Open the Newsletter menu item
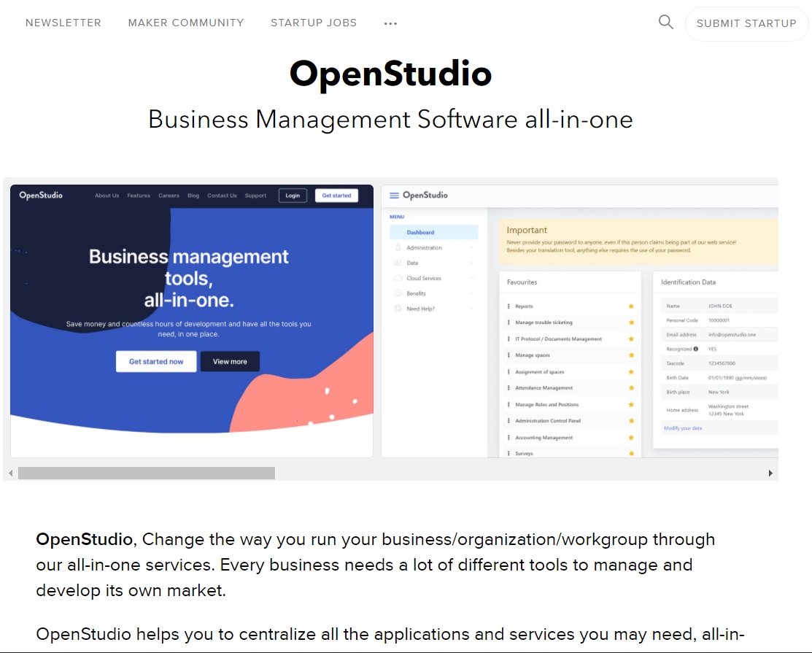The image size is (812, 653). [63, 23]
